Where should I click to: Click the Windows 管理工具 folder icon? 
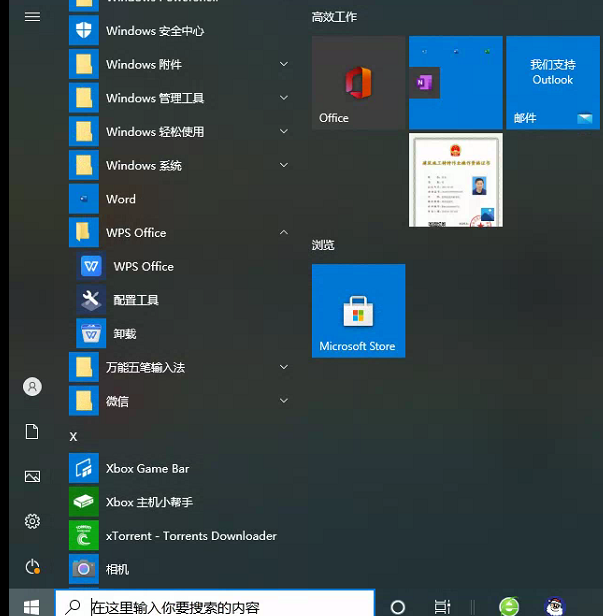[x=84, y=98]
